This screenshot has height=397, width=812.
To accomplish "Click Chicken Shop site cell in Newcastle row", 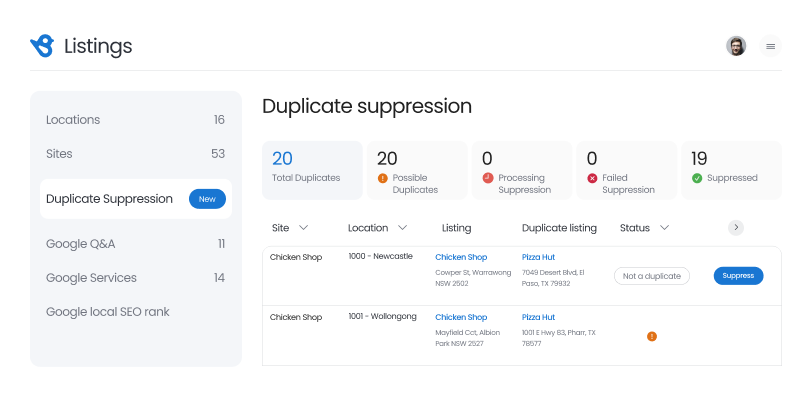I will tap(296, 257).
